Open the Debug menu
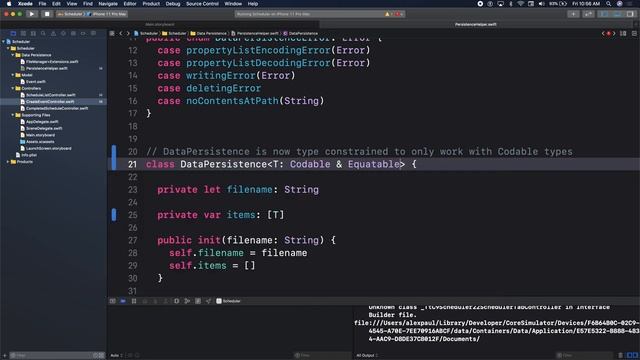This screenshot has width=640, height=360. click(x=173, y=4)
